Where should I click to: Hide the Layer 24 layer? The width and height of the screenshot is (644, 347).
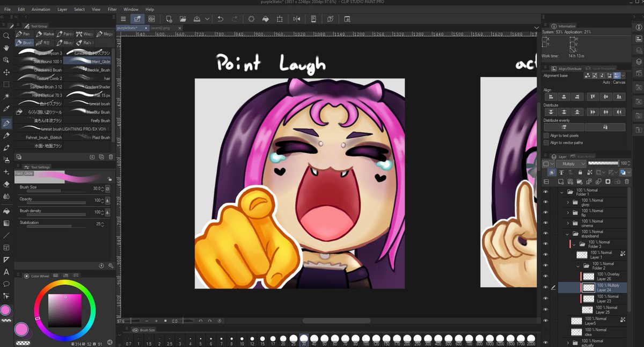pos(545,287)
